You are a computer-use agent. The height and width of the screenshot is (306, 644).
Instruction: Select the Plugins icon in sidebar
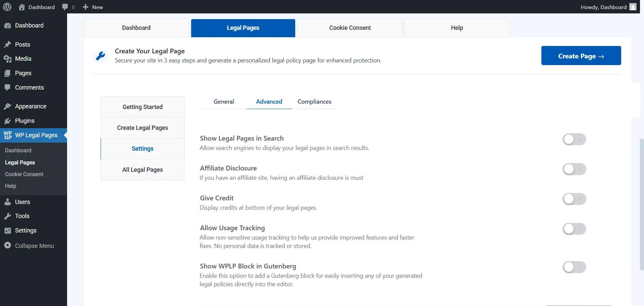coord(8,120)
